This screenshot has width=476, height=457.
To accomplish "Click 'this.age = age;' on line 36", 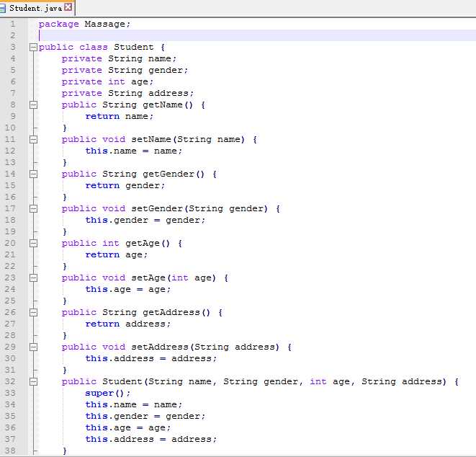I will point(127,428).
